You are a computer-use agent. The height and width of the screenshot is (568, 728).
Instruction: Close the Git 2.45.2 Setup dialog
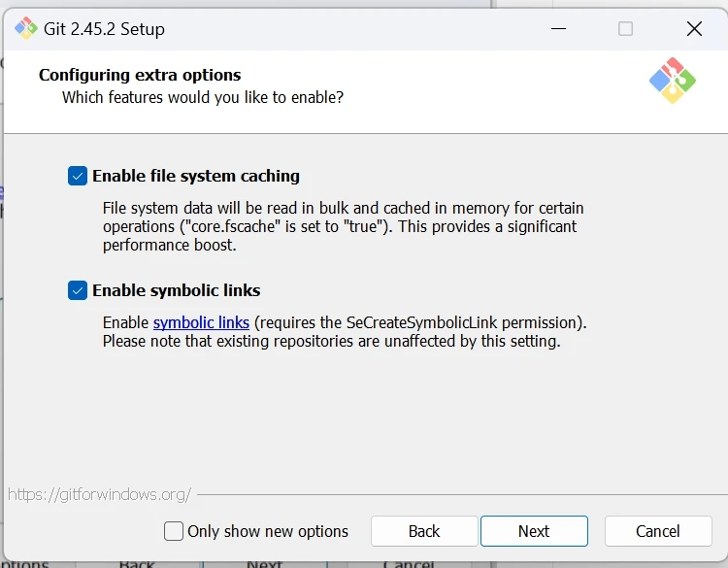(694, 29)
